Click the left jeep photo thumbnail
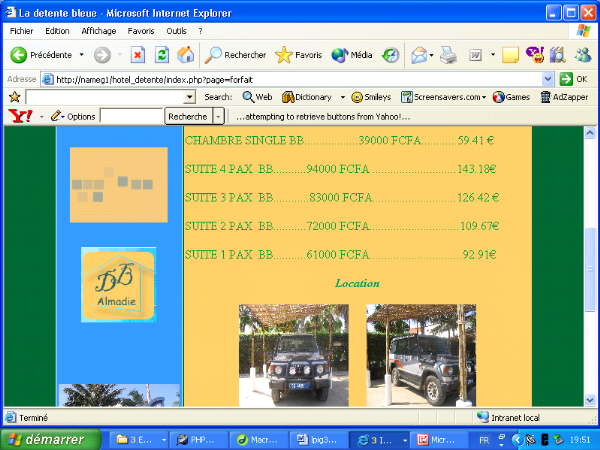 pyautogui.click(x=293, y=355)
